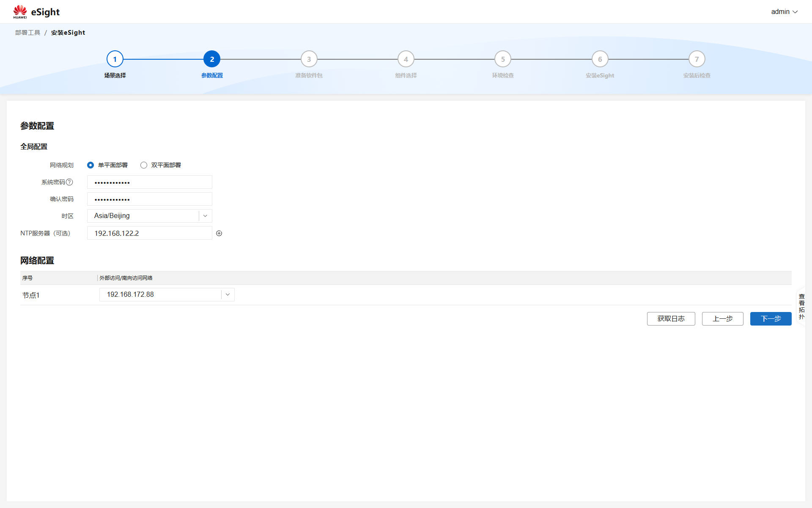The image size is (812, 508).
Task: Click the NTP server address field
Action: (x=149, y=233)
